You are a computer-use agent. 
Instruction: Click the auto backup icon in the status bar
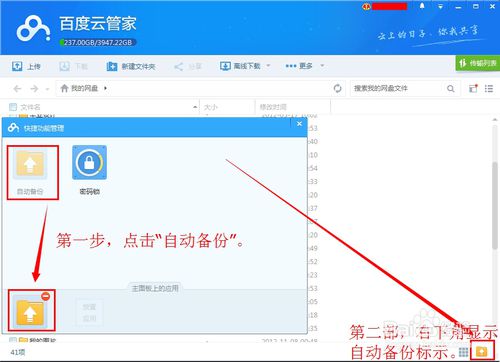click(x=482, y=351)
